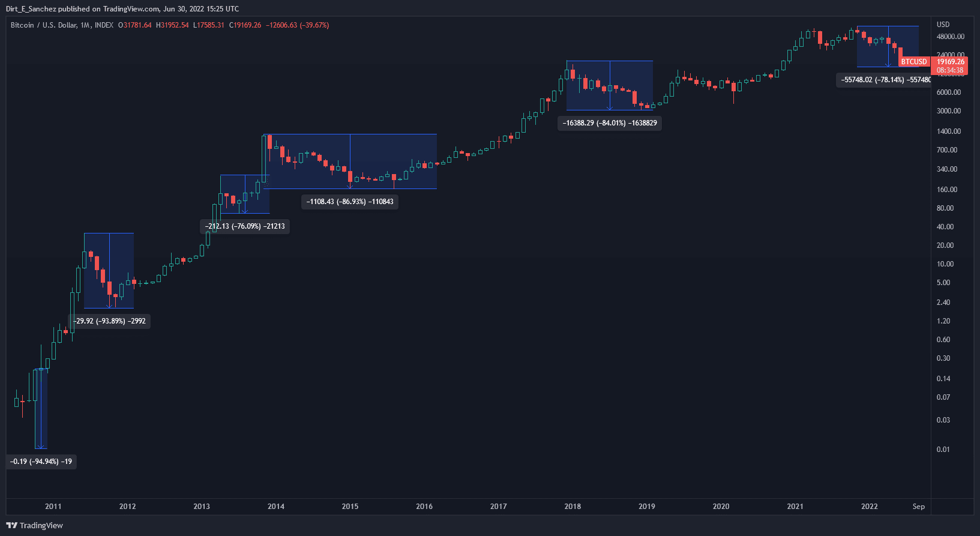This screenshot has height=536, width=980.
Task: Click the BTCUSD red symbol tag
Action: 914,62
